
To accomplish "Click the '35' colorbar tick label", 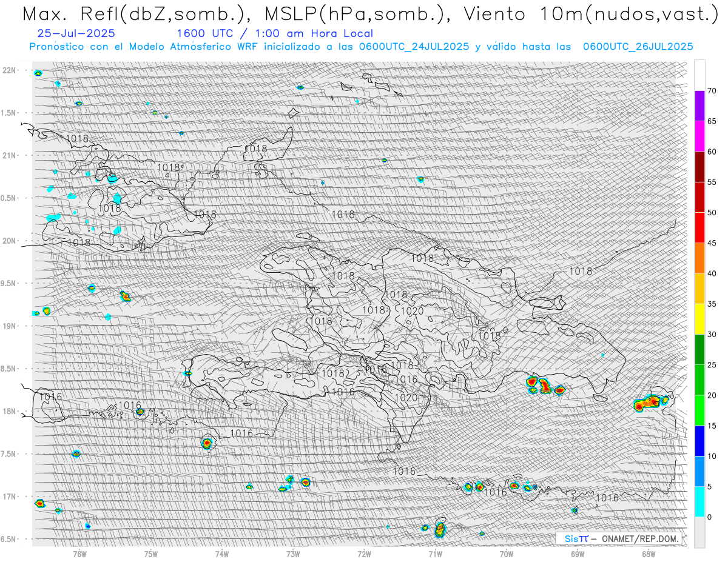I will click(x=712, y=304).
